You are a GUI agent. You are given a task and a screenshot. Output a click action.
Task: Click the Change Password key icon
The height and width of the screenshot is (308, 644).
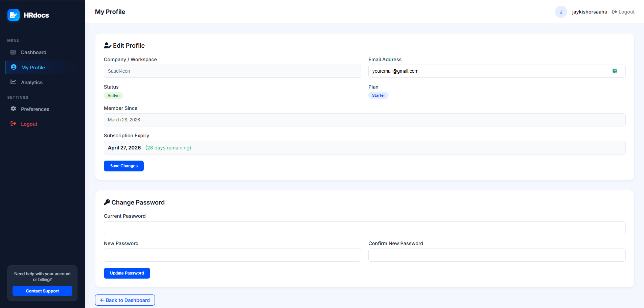pyautogui.click(x=107, y=202)
